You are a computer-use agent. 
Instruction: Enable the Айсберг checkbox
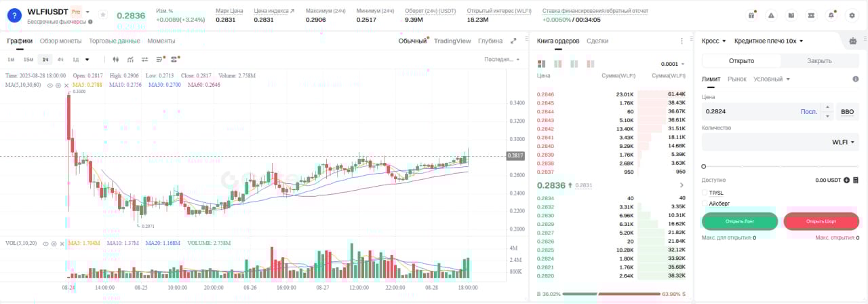[705, 203]
